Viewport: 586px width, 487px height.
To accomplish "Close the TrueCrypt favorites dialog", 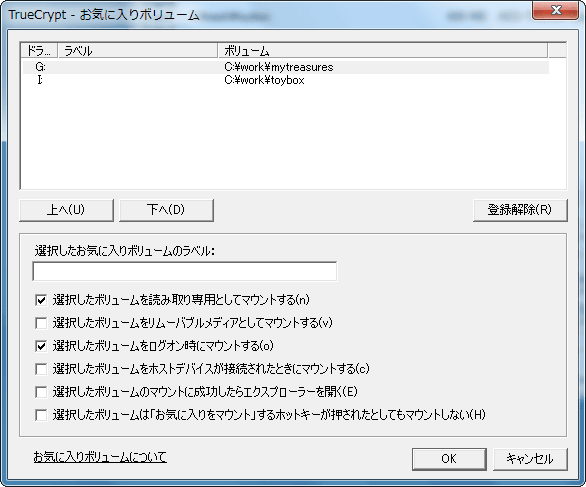I will click(x=556, y=10).
